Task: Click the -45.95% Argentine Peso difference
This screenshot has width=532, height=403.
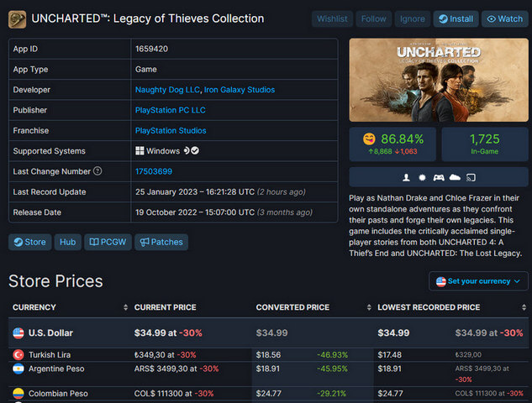Action: (x=332, y=369)
